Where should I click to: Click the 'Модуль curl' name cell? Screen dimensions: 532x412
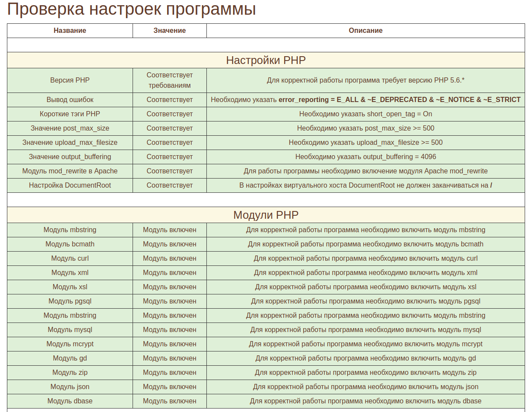pyautogui.click(x=70, y=259)
